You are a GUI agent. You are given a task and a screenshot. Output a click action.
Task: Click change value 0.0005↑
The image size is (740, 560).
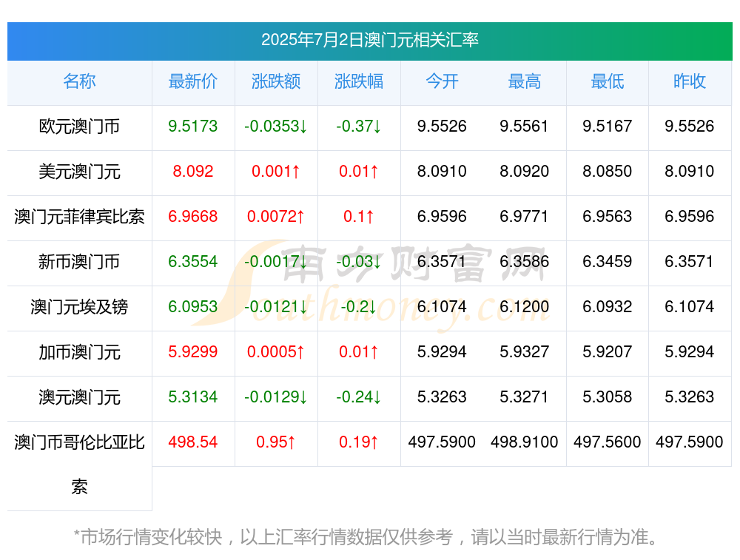[x=276, y=351]
